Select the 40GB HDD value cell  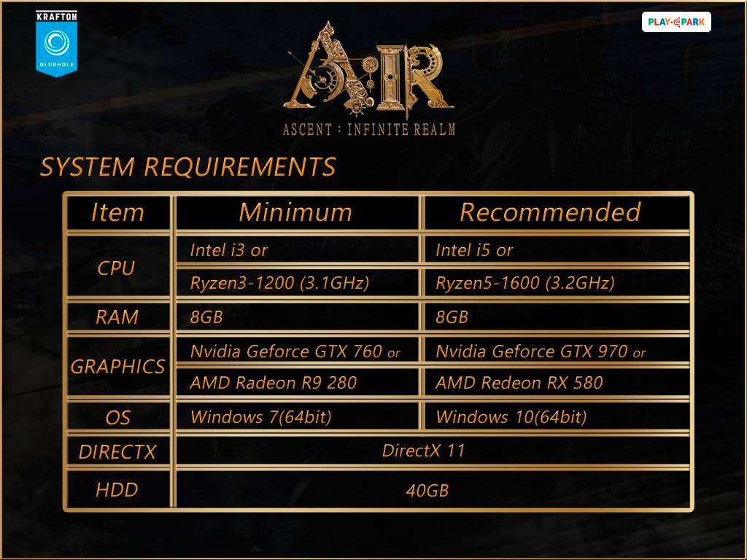point(427,491)
